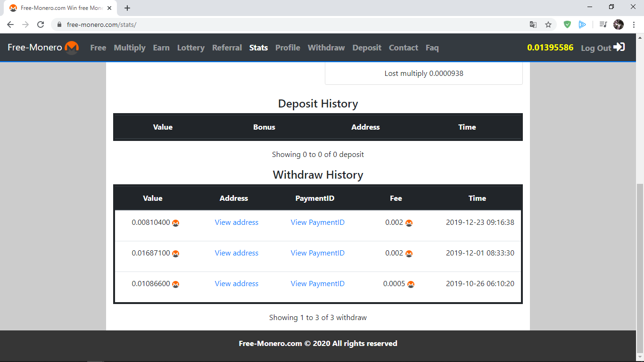Open the Referral page
Screen dimensions: 644x362
(227, 48)
